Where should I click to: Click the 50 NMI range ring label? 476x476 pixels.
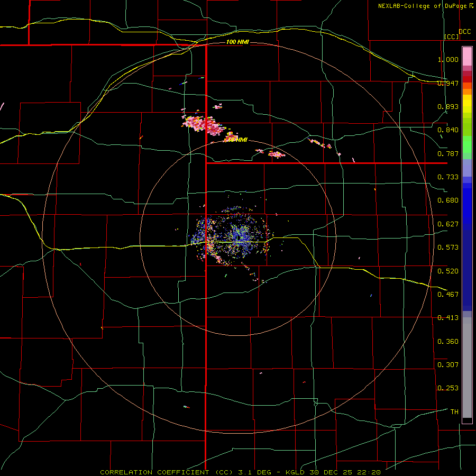pos(237,140)
